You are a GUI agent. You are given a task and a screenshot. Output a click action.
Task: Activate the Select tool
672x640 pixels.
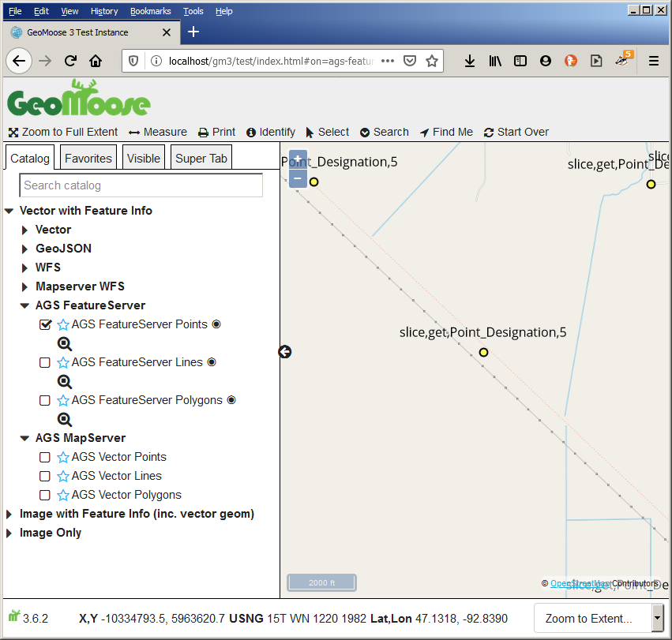(x=327, y=132)
